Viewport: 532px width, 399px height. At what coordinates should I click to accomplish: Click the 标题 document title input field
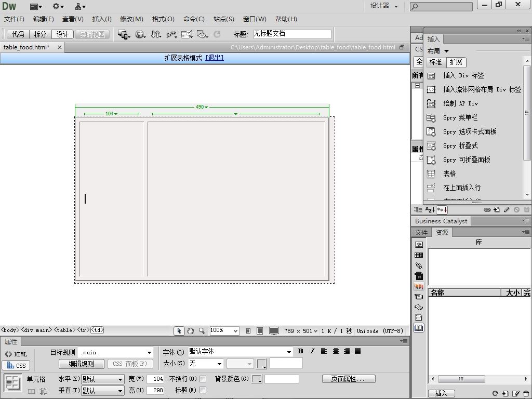[x=292, y=34]
